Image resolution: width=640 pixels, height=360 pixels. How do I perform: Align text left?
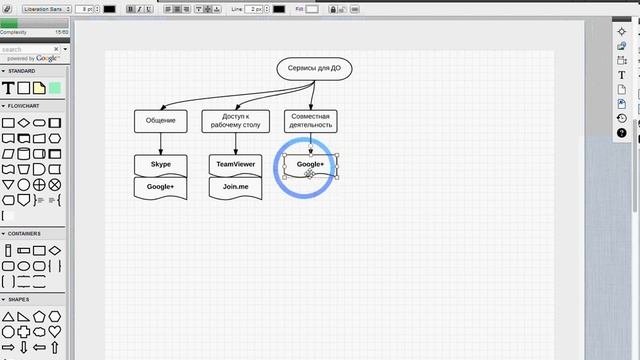(x=168, y=9)
